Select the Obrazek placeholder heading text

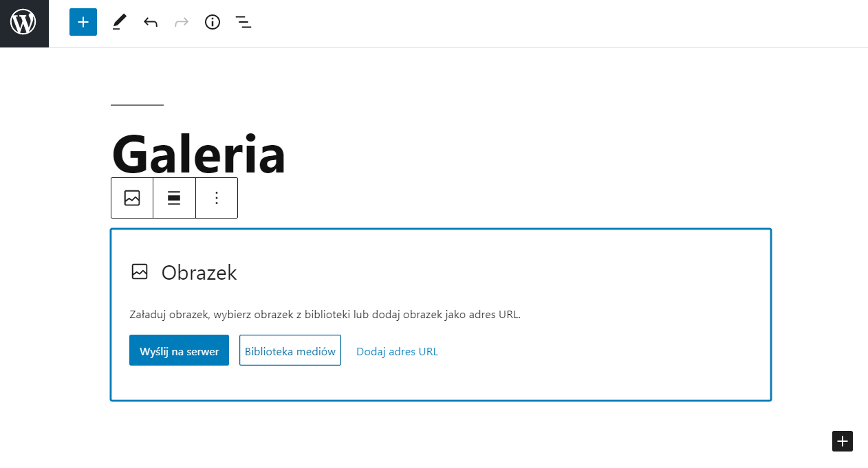click(199, 273)
